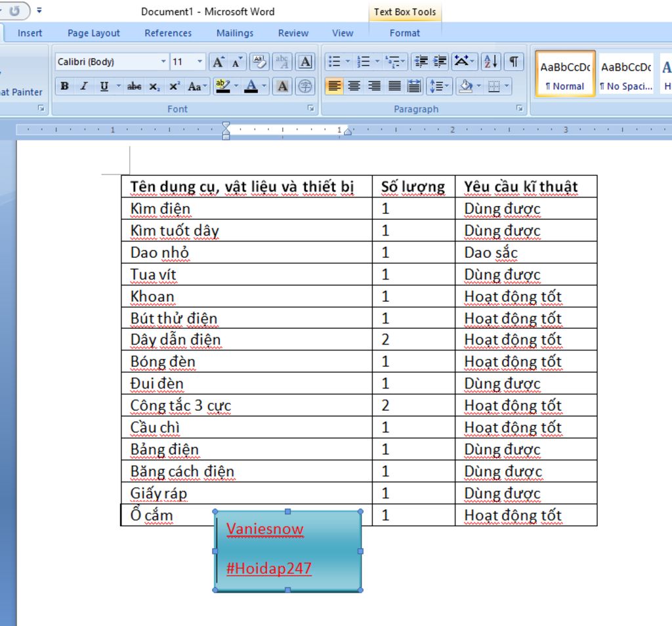The height and width of the screenshot is (626, 672).
Task: Switch to the Page Layout tab
Action: [93, 33]
